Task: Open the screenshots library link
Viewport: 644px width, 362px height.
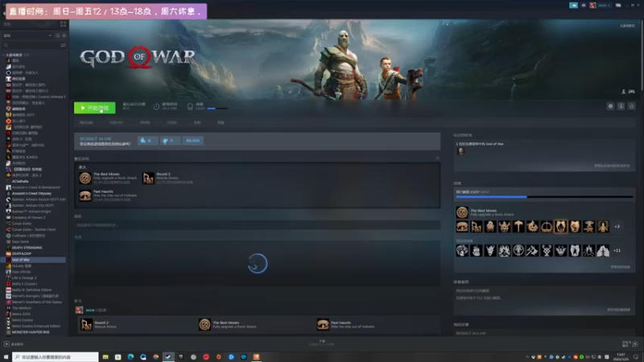Action: (618, 310)
